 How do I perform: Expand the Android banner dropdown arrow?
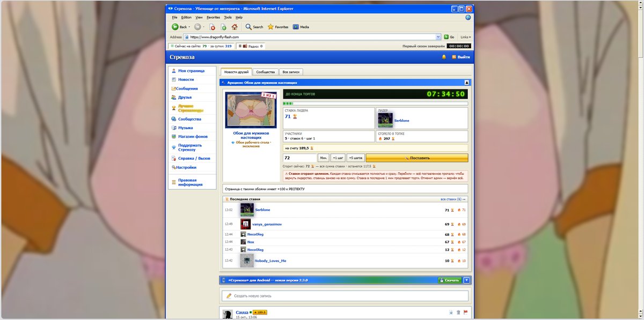click(x=466, y=280)
